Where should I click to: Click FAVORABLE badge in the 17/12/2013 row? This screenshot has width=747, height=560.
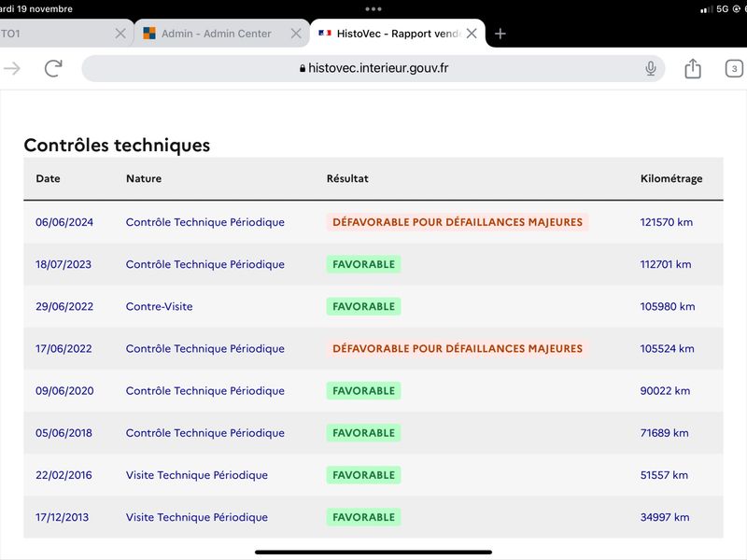[363, 517]
